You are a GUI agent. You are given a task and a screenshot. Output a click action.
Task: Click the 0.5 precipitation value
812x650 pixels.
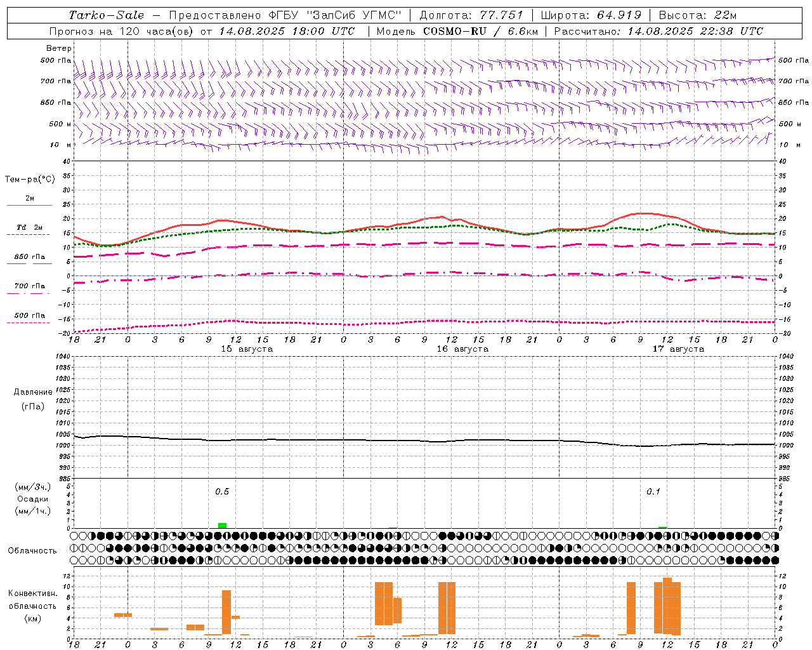point(222,492)
